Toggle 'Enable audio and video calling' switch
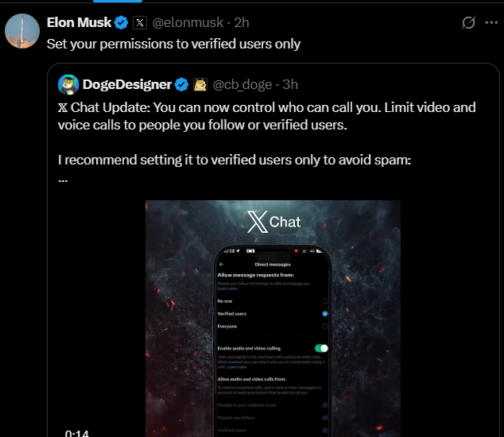The width and height of the screenshot is (504, 437). click(321, 348)
